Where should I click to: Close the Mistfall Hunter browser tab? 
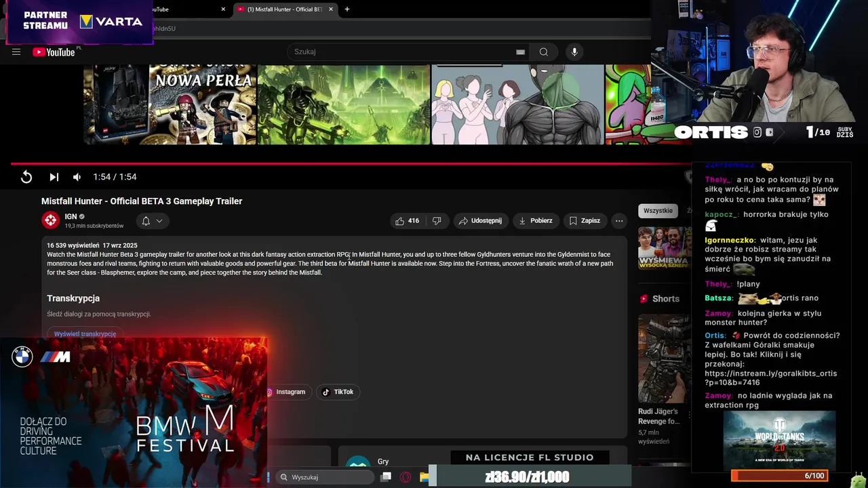(330, 9)
